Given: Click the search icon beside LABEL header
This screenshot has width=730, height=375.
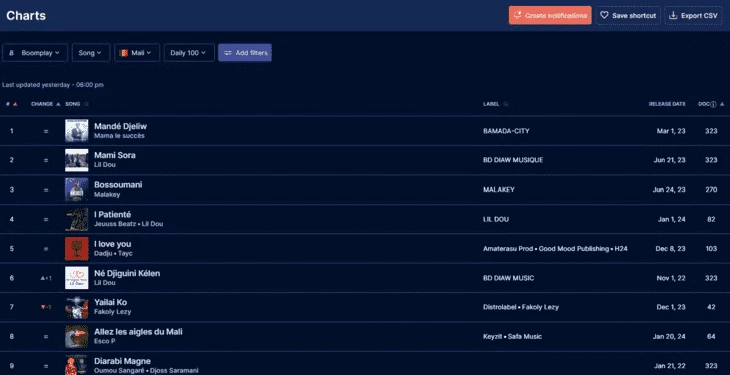Looking at the screenshot, I should (506, 104).
